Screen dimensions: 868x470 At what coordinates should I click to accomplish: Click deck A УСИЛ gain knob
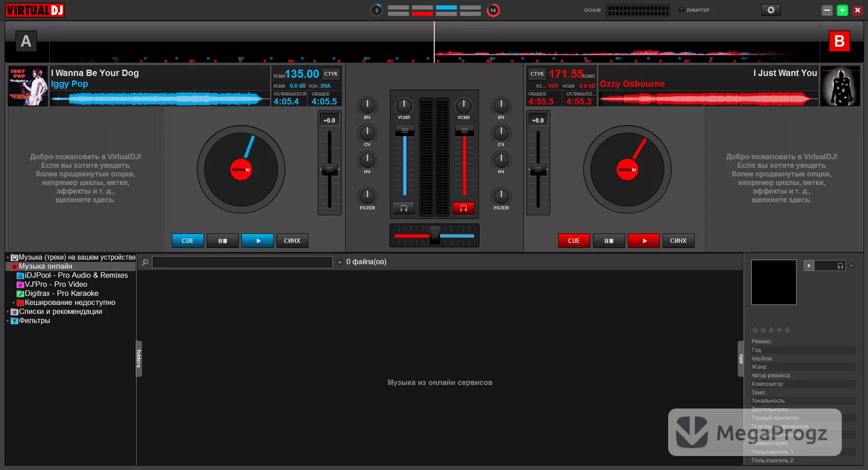[404, 106]
